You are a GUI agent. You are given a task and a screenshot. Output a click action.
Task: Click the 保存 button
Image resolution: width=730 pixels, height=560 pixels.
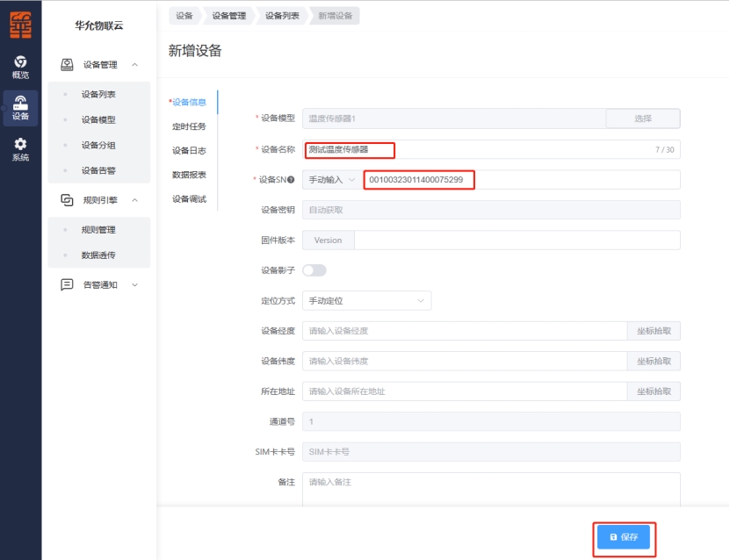tap(623, 536)
